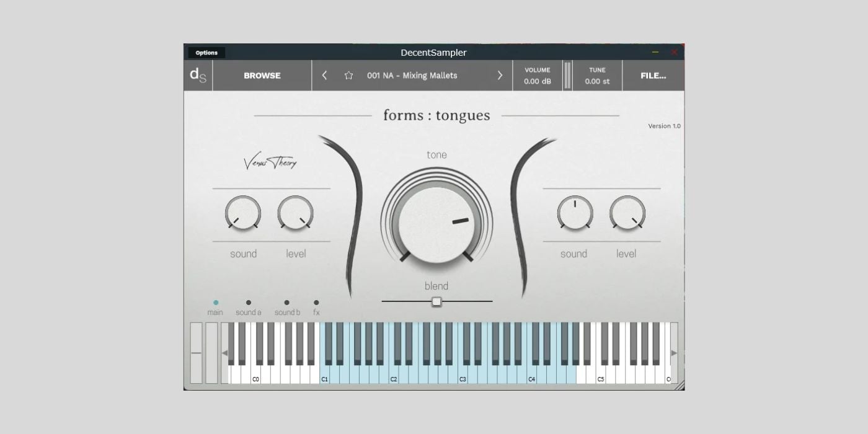This screenshot has width=868, height=434.
Task: Click the Tune 0.00 st display
Action: coord(596,75)
